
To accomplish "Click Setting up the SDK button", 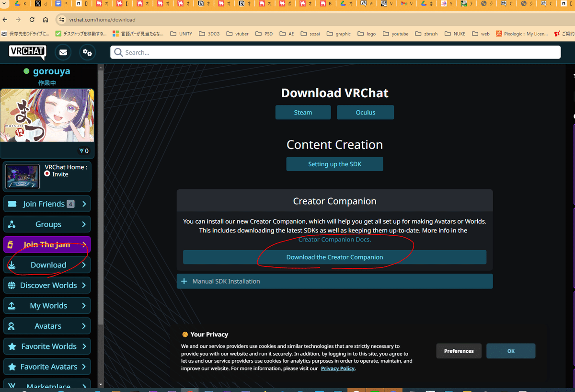I will click(334, 164).
